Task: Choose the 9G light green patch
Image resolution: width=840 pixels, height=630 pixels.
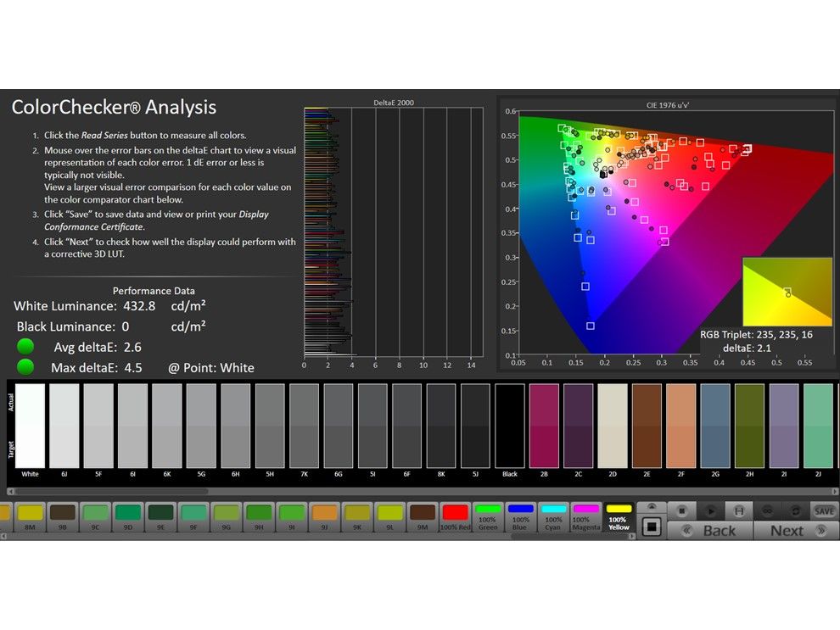Action: (227, 517)
